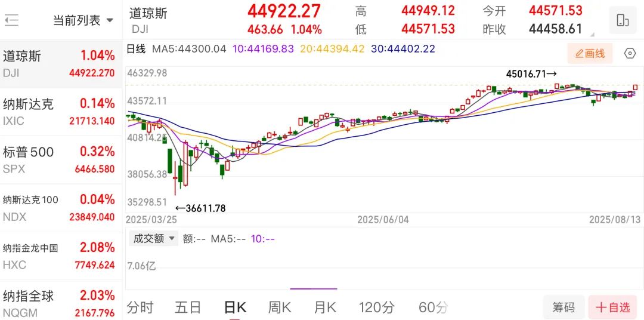Click the 2025/06/04 date label

point(383,220)
